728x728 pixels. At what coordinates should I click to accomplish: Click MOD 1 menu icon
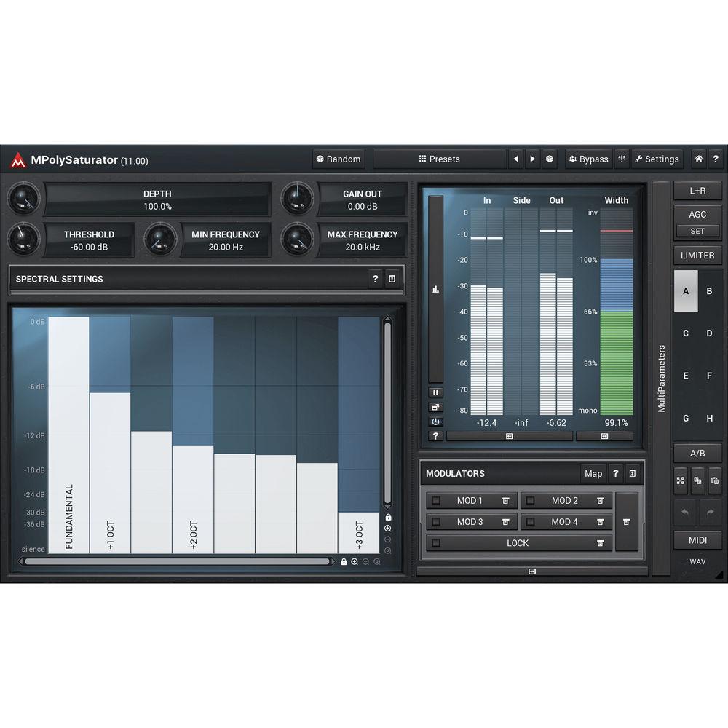505,501
